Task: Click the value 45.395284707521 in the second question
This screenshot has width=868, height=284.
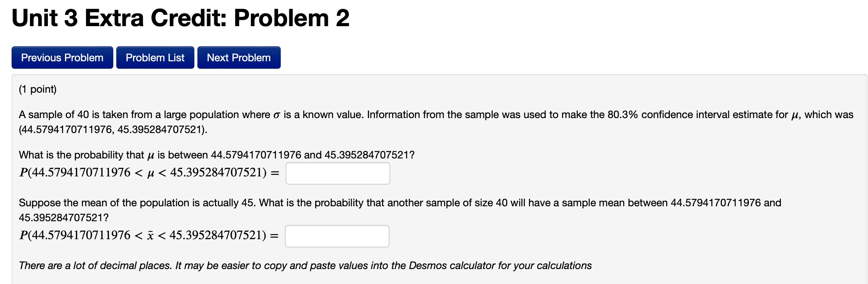Action: tap(64, 216)
